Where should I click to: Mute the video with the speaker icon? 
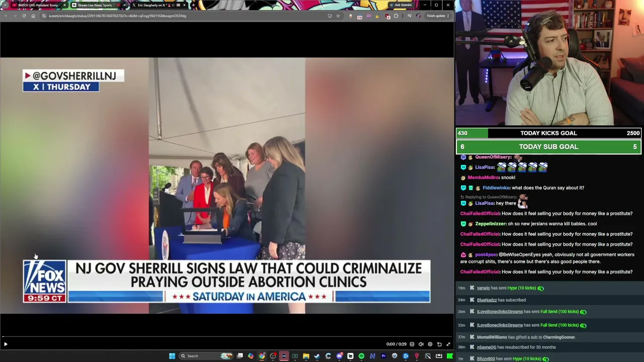pos(421,344)
